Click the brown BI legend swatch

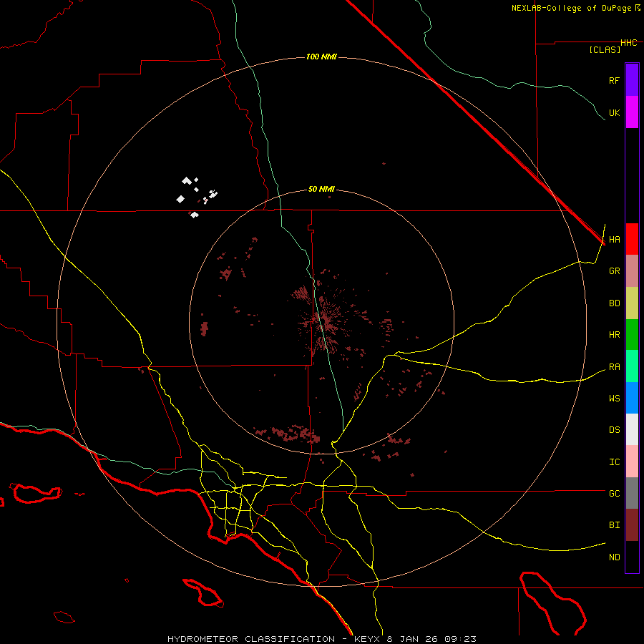pos(632,525)
